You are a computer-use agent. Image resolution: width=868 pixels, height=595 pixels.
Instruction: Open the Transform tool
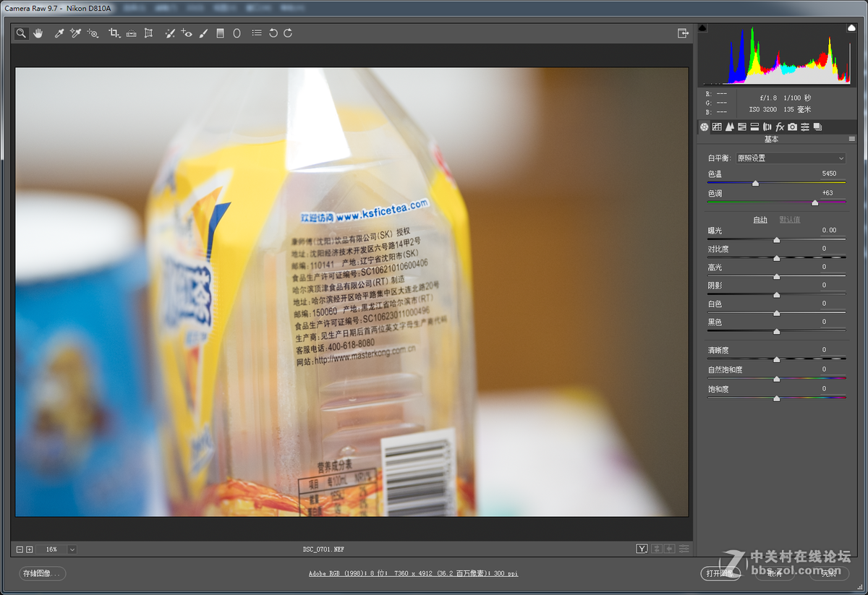coord(148,33)
